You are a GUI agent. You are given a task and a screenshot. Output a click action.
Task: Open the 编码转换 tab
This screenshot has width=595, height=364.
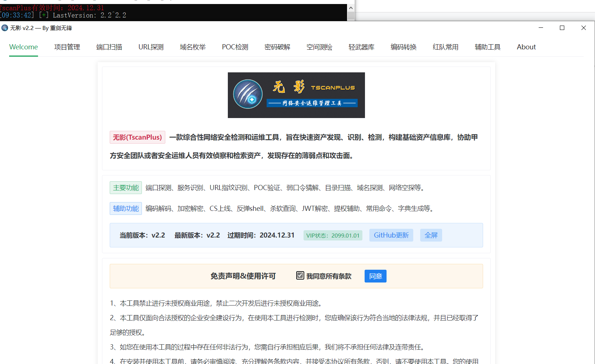(403, 47)
